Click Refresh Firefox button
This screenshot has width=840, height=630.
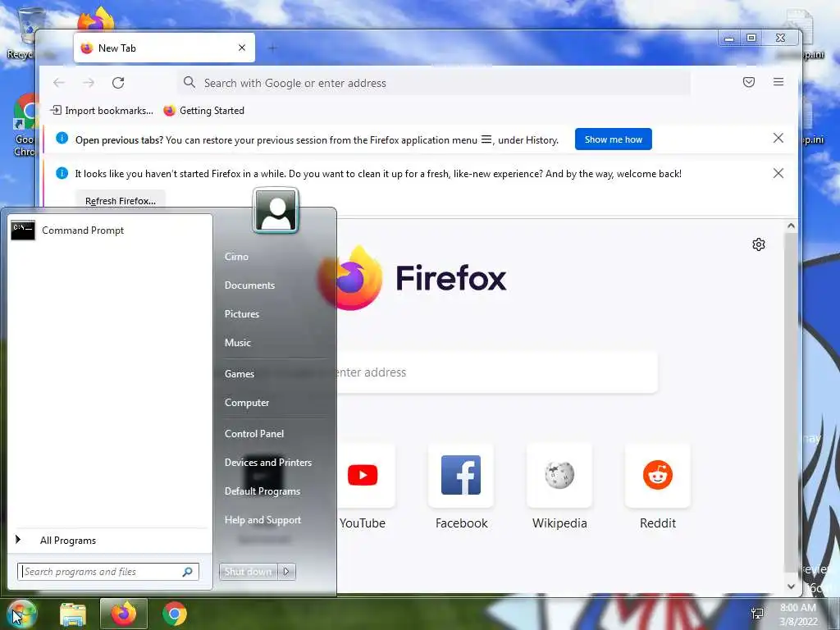(x=121, y=199)
